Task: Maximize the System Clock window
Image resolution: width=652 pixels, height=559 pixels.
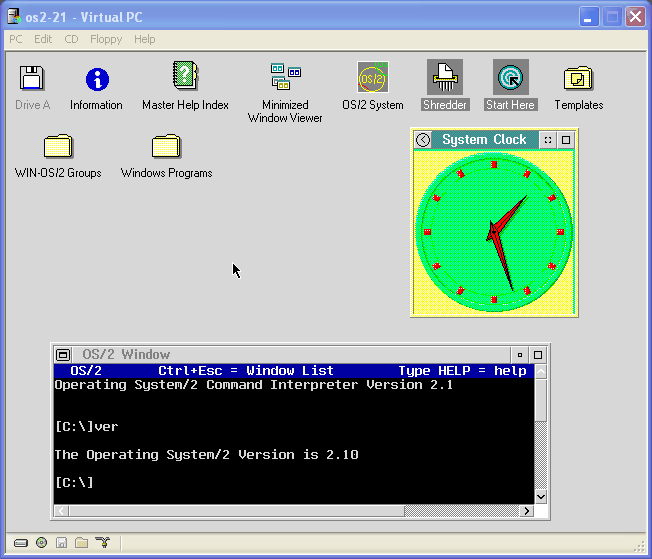Action: pyautogui.click(x=566, y=140)
